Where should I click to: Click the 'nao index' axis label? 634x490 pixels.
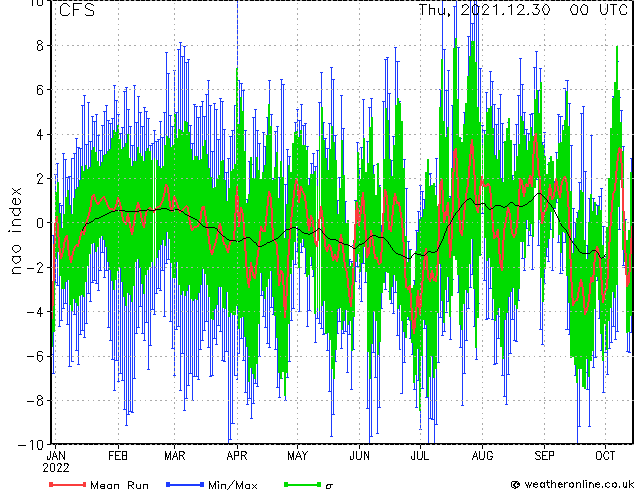(15, 231)
